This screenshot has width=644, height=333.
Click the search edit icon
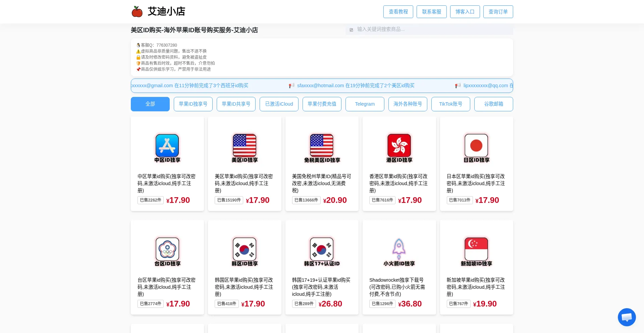[351, 30]
